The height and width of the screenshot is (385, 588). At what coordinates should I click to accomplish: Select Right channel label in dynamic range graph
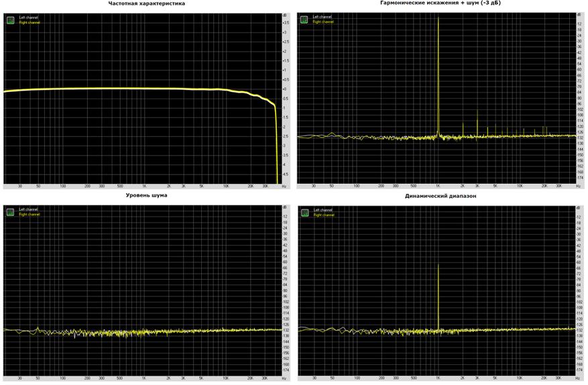[324, 215]
